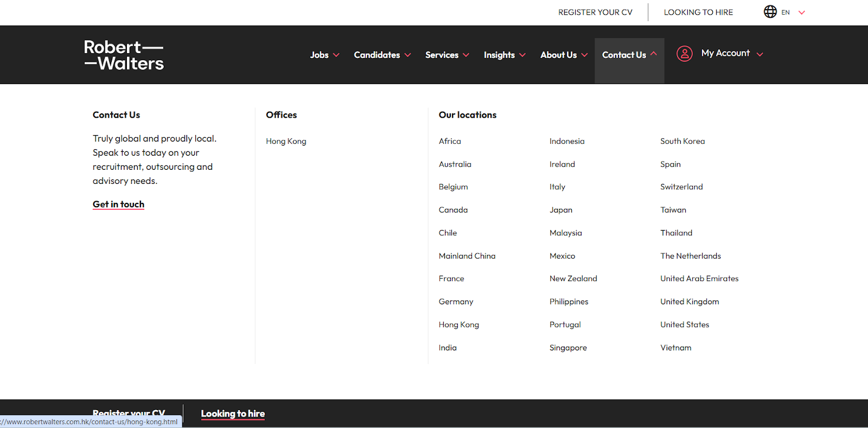868x428 pixels.
Task: Select the Indonesia location
Action: pos(567,141)
